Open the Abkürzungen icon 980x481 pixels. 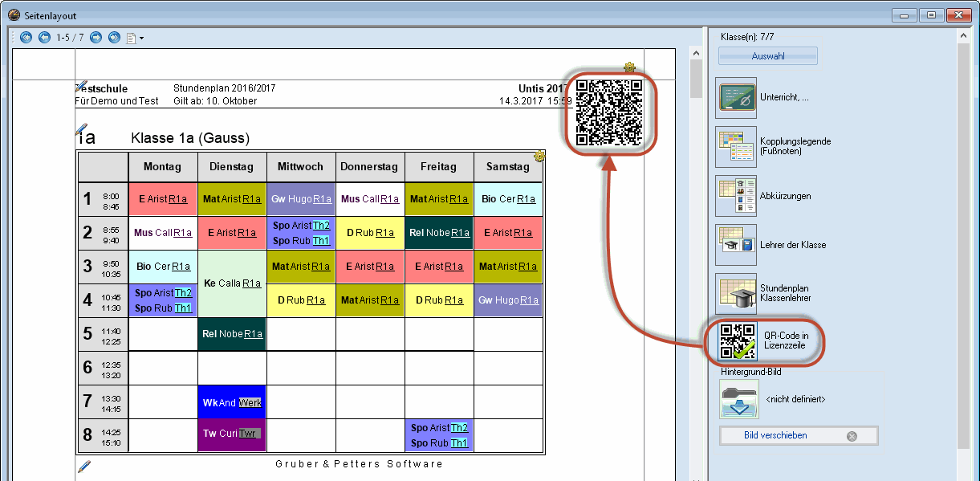click(x=736, y=196)
